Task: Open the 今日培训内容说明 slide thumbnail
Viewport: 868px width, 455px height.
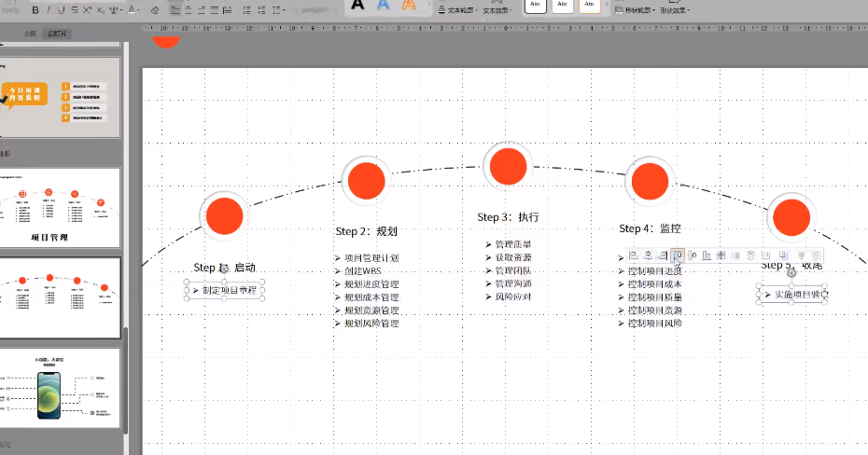Action: coord(60,97)
